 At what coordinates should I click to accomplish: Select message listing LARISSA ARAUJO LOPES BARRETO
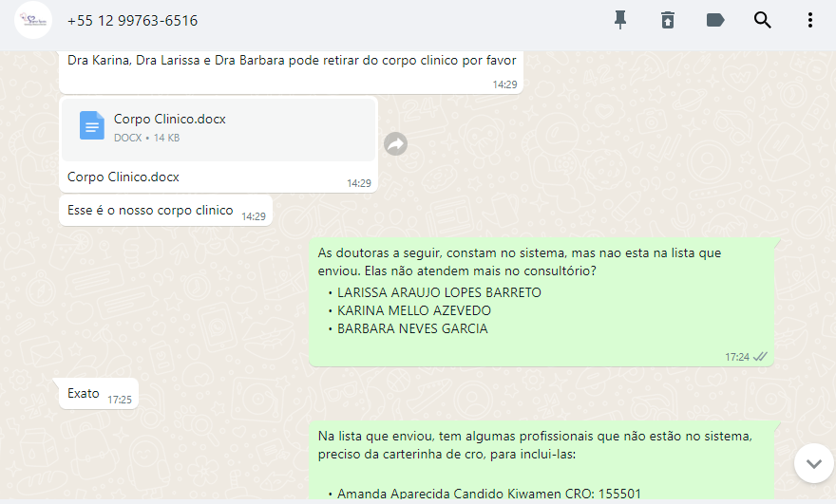pos(541,302)
